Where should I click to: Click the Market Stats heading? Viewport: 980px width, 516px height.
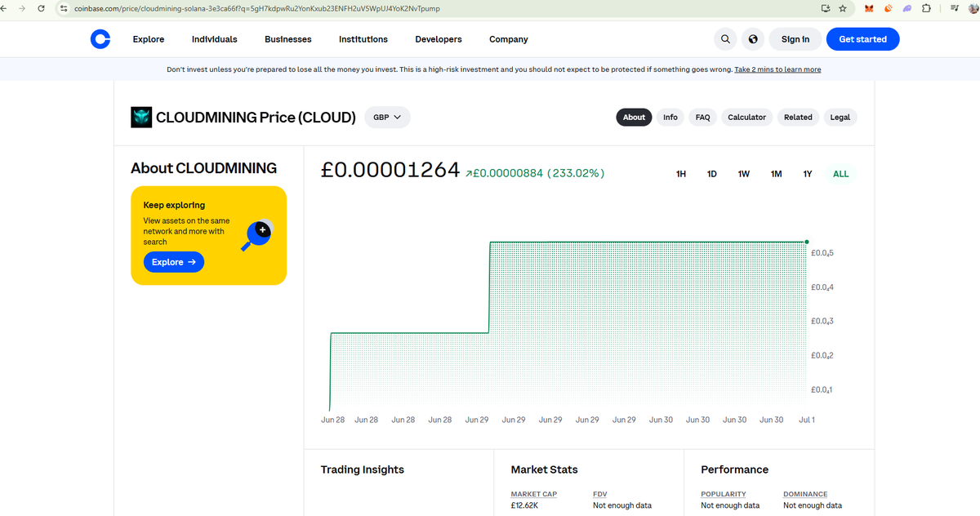[545, 469]
